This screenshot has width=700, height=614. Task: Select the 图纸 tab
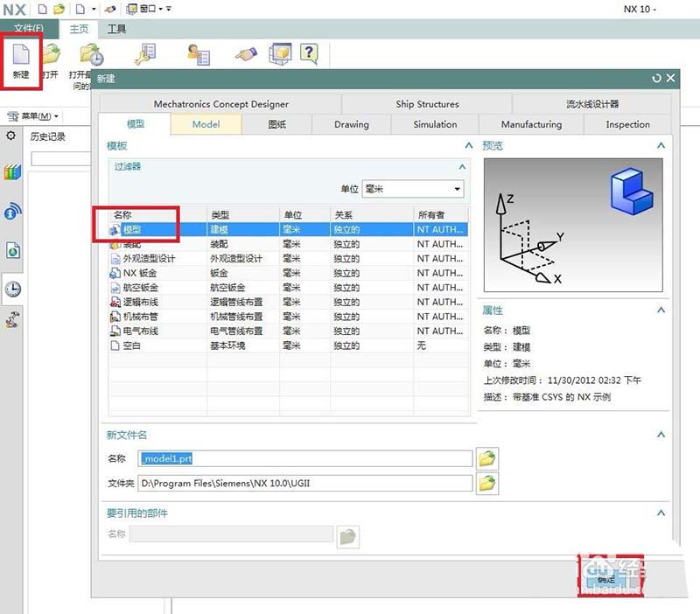pos(276,124)
